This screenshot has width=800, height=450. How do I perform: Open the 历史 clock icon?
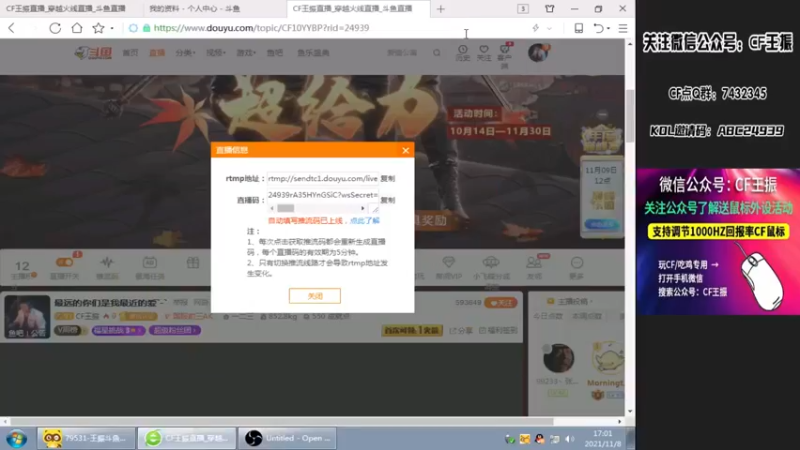pos(462,53)
